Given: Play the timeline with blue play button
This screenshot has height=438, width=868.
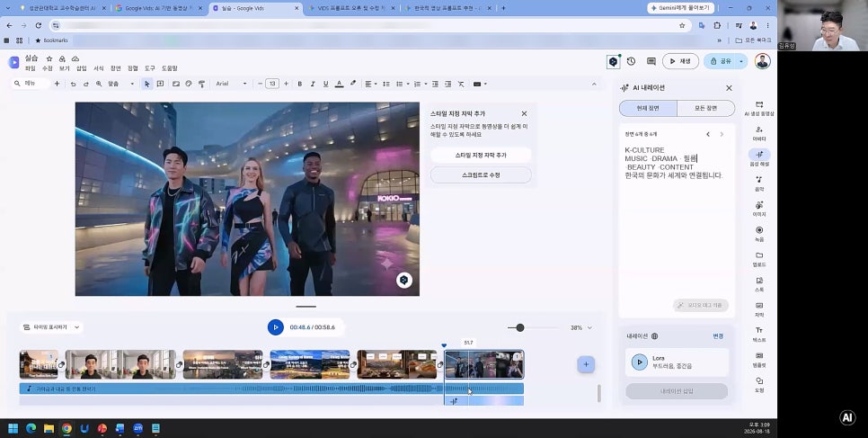Looking at the screenshot, I should (275, 327).
